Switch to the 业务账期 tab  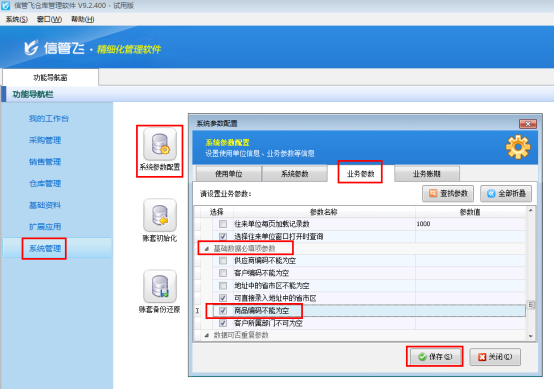[427, 174]
